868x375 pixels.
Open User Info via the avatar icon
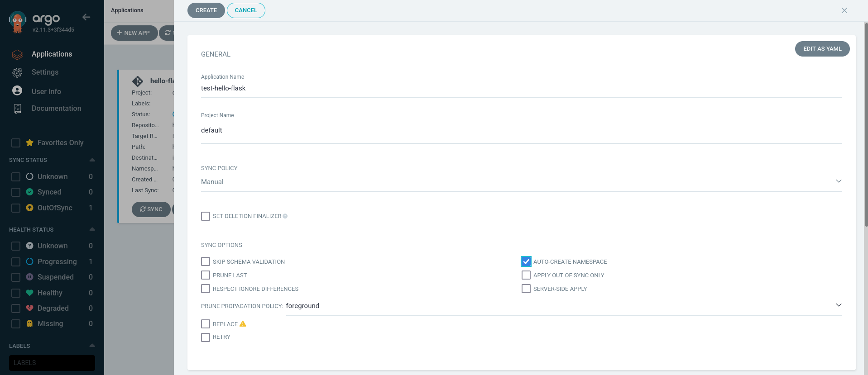point(17,91)
